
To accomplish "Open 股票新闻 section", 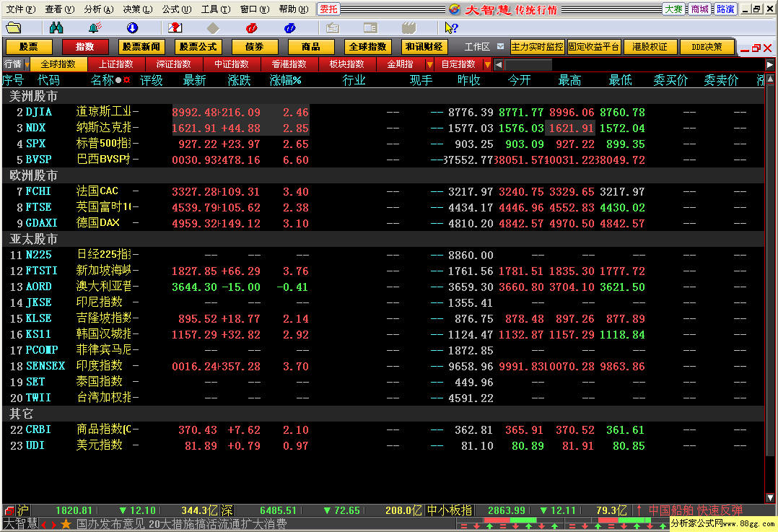I will [141, 47].
